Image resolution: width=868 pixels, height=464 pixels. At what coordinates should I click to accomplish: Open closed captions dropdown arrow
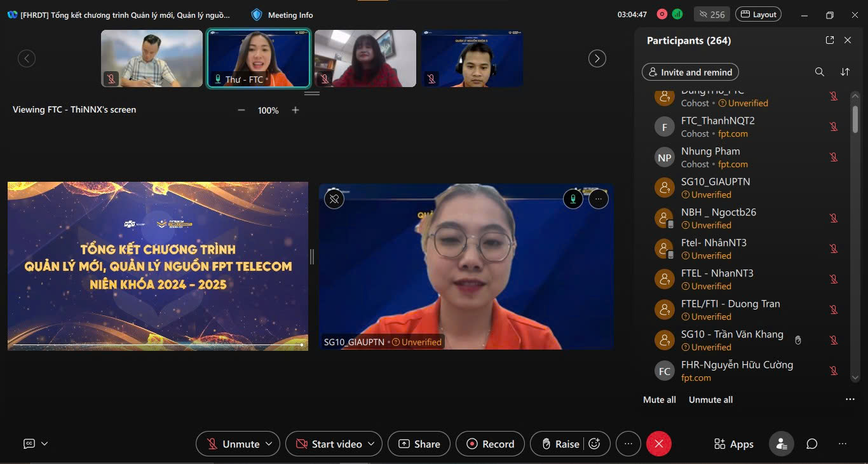point(44,444)
